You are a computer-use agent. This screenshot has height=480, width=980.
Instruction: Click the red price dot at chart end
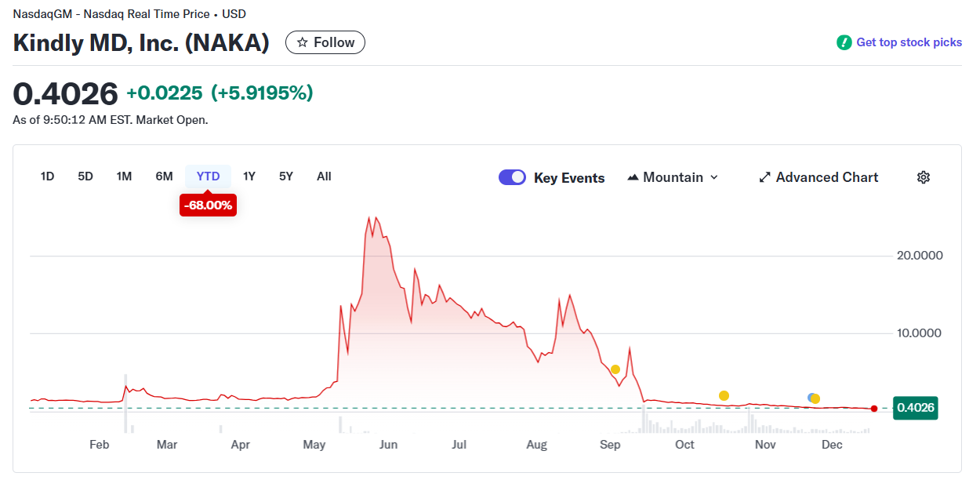[874, 408]
